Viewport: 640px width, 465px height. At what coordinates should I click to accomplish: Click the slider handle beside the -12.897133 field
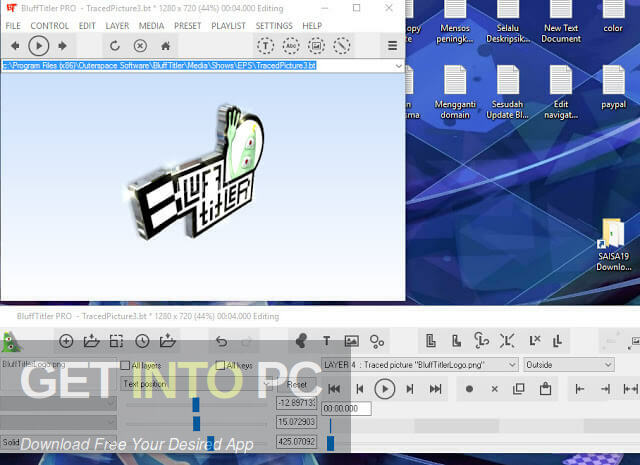196,405
